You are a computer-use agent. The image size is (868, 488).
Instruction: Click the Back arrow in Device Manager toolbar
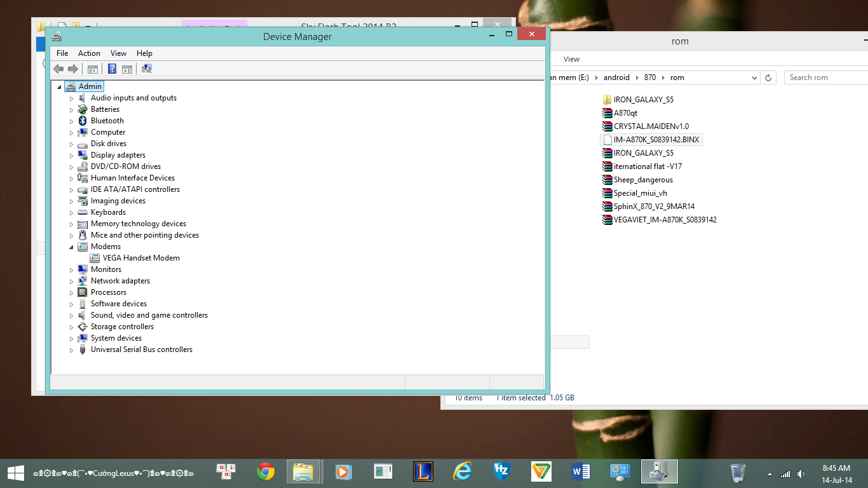pos(58,69)
